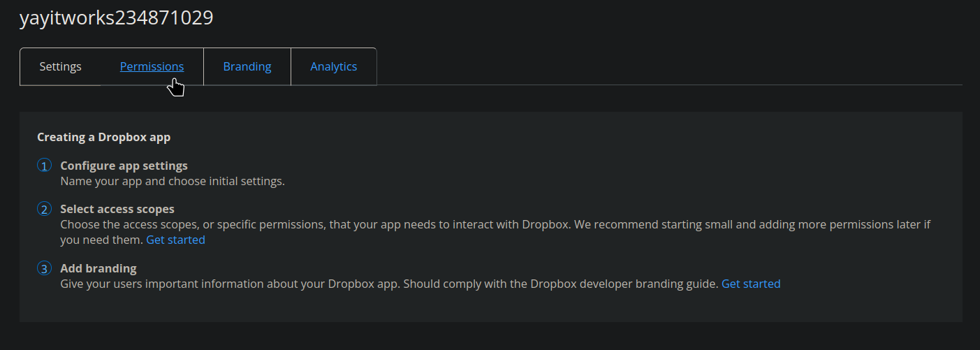Click the 'Add branding' step title
The image size is (980, 350).
point(98,268)
